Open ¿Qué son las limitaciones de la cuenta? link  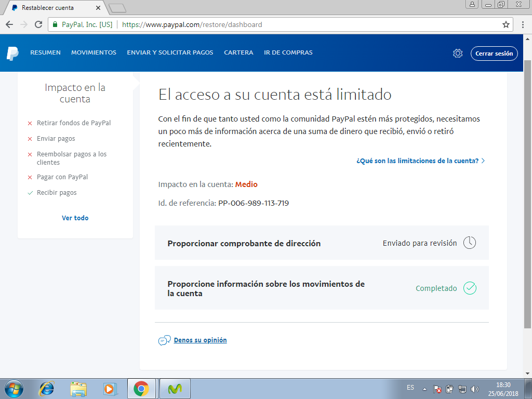tap(417, 161)
